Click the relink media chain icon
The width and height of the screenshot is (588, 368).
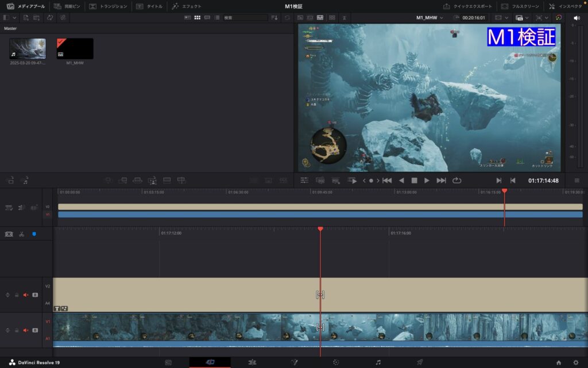point(63,18)
